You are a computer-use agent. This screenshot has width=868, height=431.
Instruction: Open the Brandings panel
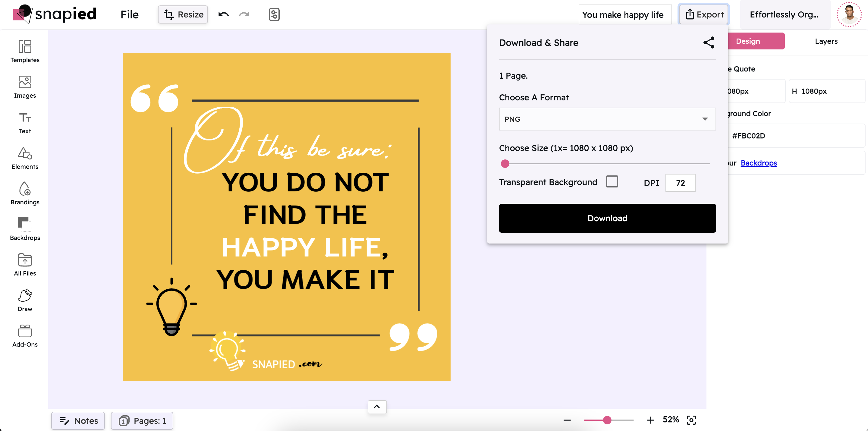[25, 193]
